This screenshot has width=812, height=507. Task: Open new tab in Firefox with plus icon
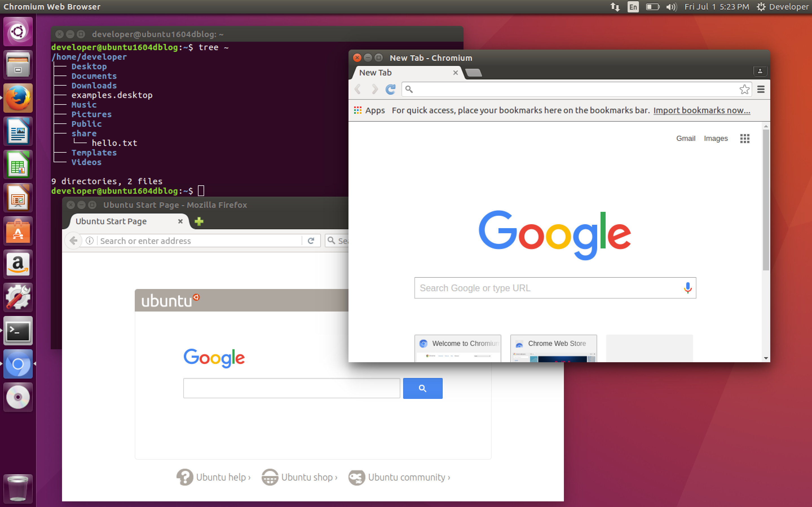click(x=199, y=221)
